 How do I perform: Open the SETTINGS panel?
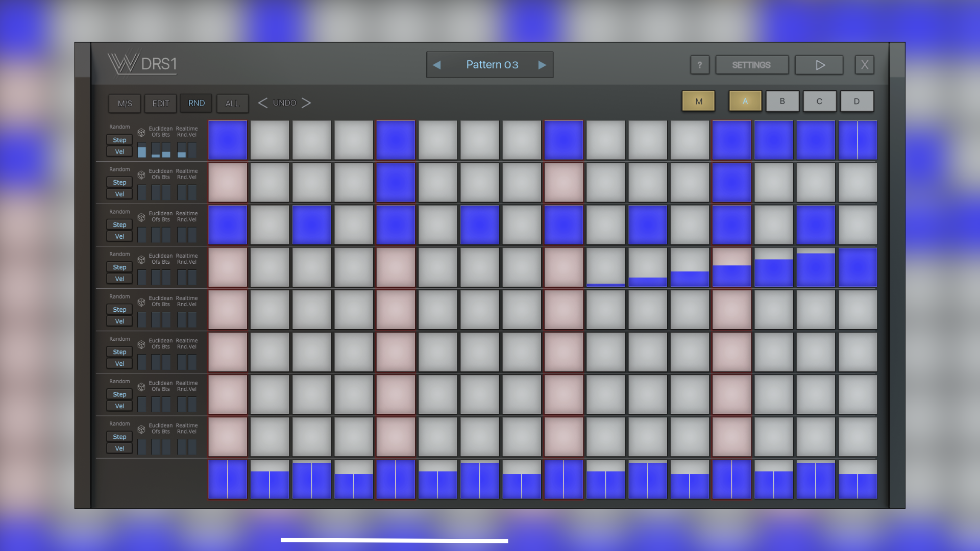tap(752, 65)
